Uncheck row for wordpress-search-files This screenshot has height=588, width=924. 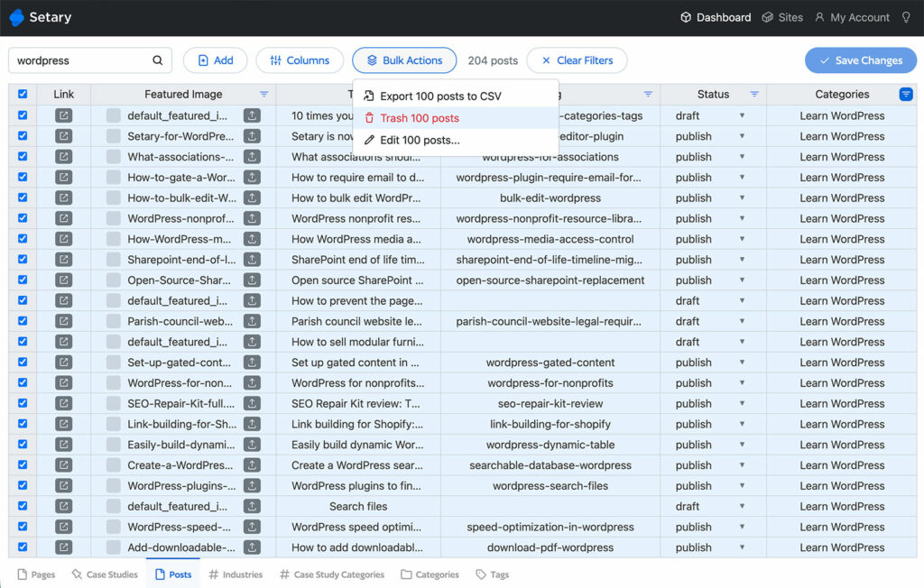pyautogui.click(x=23, y=485)
